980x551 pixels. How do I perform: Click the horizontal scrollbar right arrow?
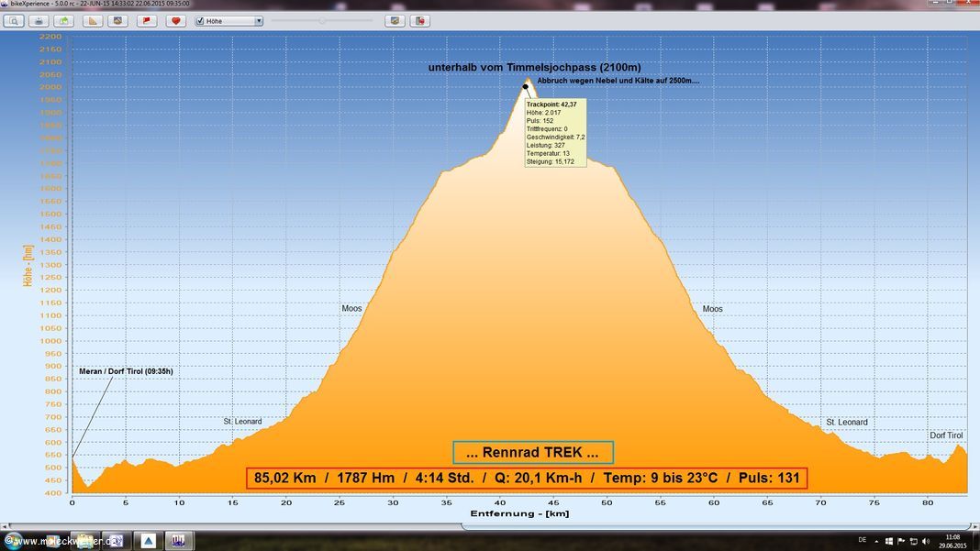pyautogui.click(x=975, y=526)
